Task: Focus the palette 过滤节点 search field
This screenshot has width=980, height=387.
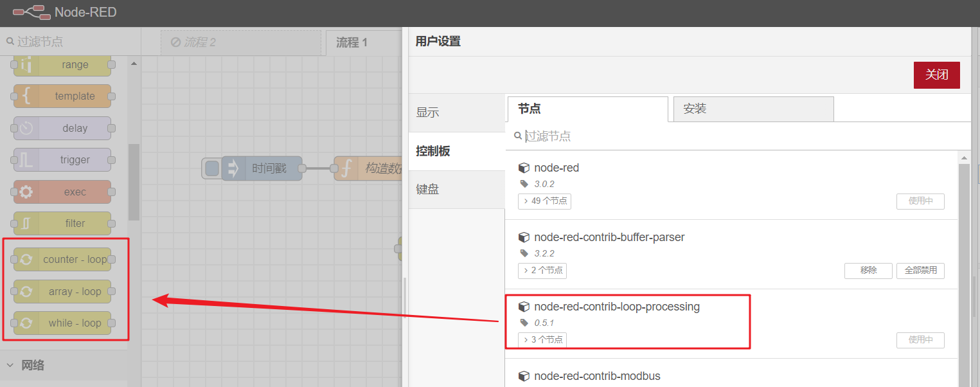Action: tap(70, 42)
